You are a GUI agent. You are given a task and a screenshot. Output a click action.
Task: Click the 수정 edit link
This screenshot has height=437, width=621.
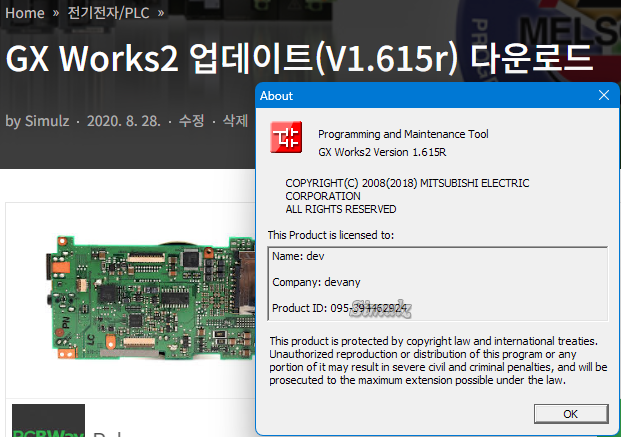click(191, 121)
